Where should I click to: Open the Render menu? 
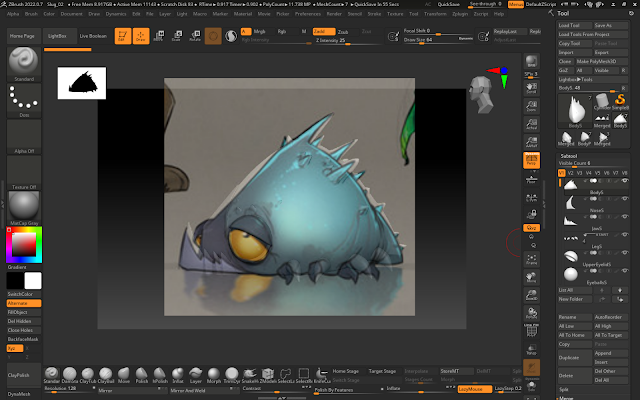[x=334, y=13]
